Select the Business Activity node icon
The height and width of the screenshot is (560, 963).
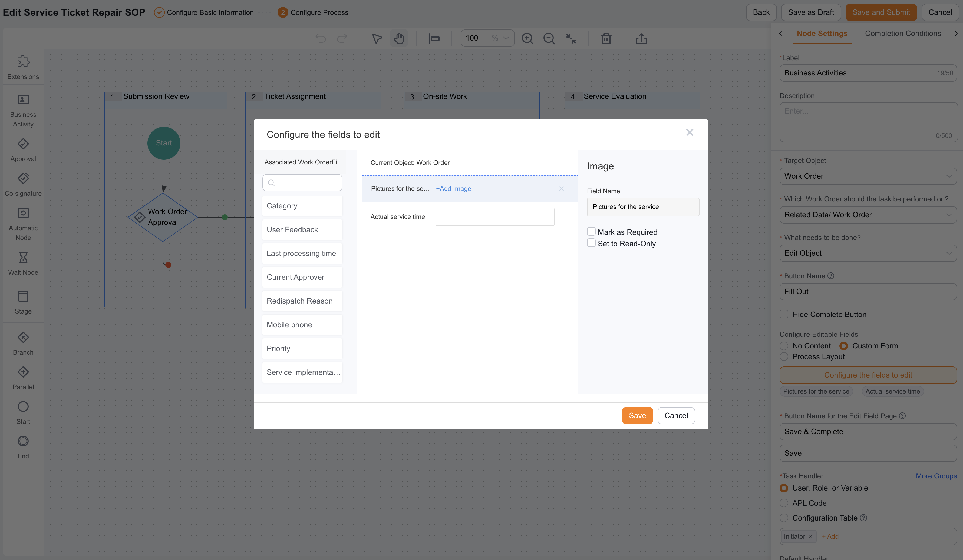23,100
